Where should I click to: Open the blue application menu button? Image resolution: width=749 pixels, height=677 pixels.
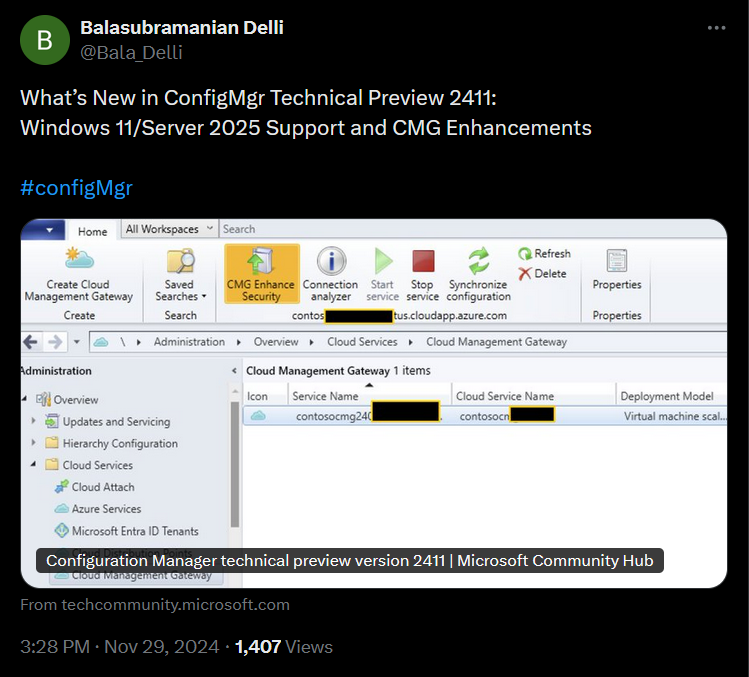point(44,230)
